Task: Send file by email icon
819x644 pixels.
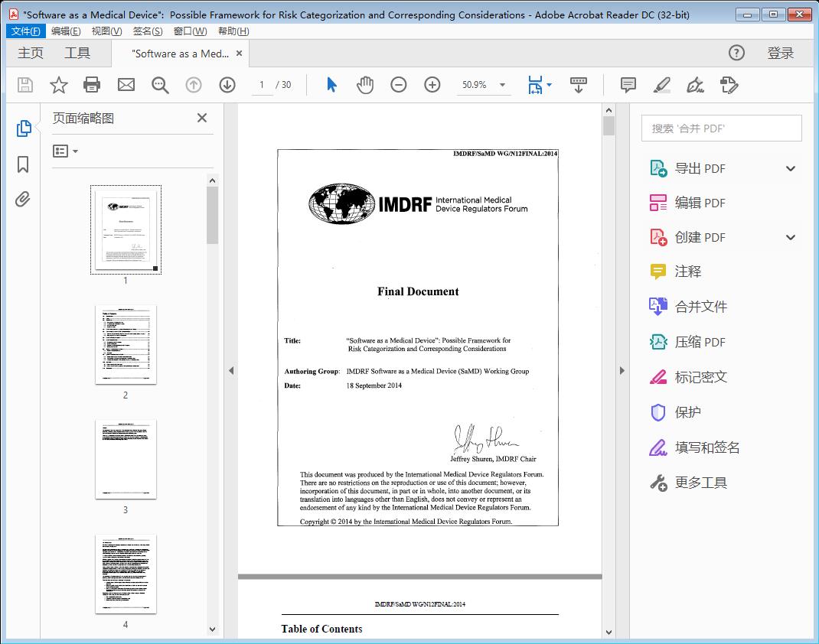Action: click(x=126, y=85)
